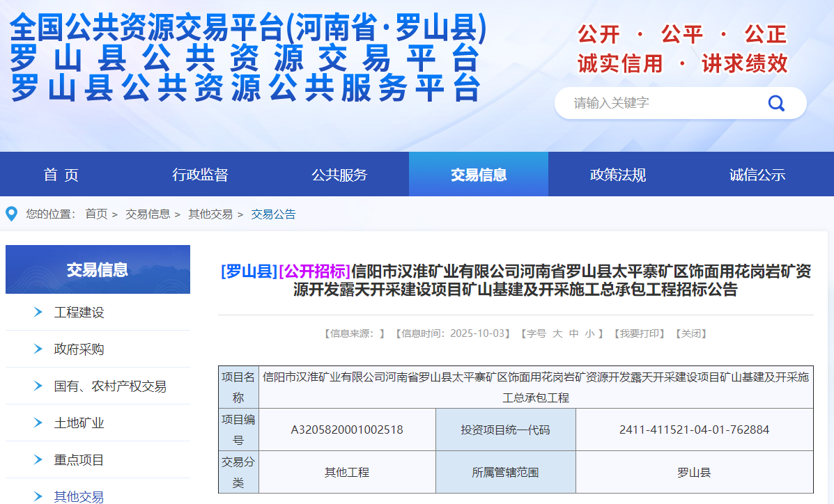Expand the 政府采购 sidebar chevron
The image size is (834, 504).
(38, 349)
